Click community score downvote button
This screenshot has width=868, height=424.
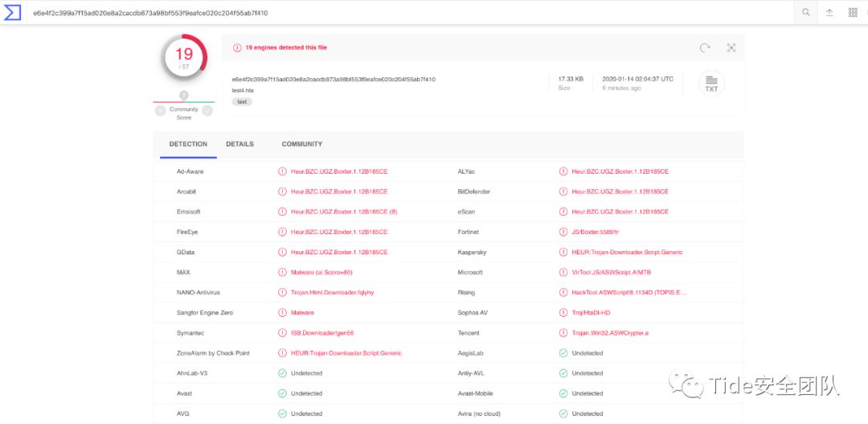161,111
